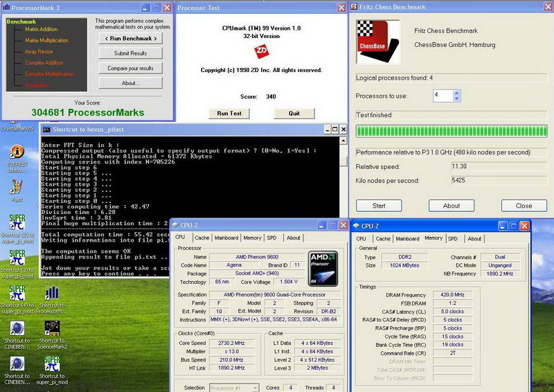
Task: Select Matrix Multiplication in Benchmark tree
Action: (46, 40)
